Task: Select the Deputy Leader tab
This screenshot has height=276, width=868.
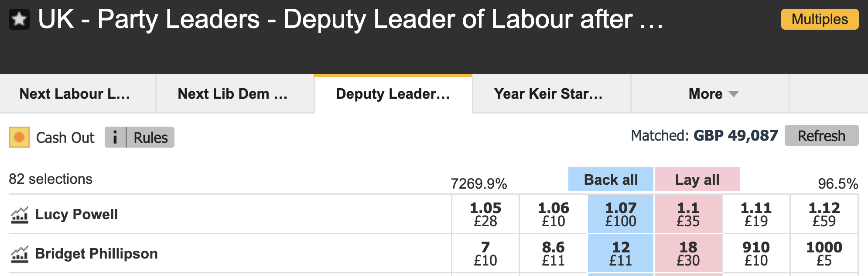Action: click(x=393, y=94)
